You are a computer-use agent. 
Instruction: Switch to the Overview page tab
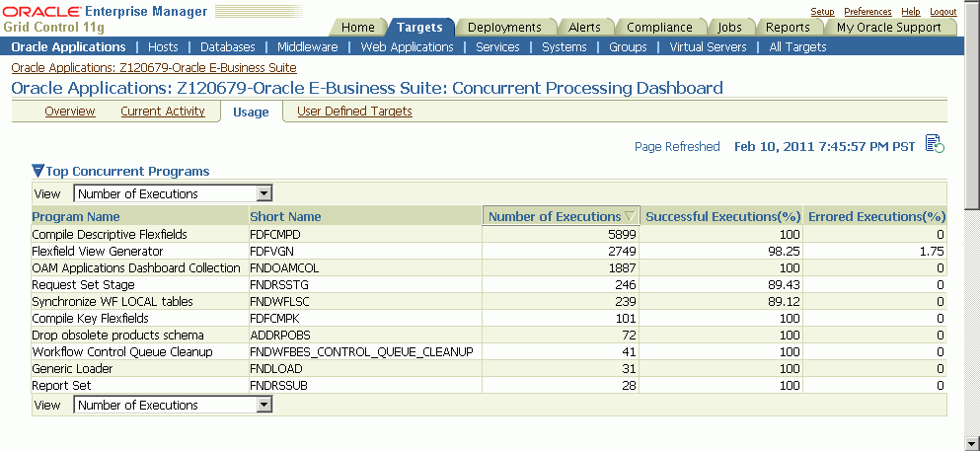pos(70,112)
